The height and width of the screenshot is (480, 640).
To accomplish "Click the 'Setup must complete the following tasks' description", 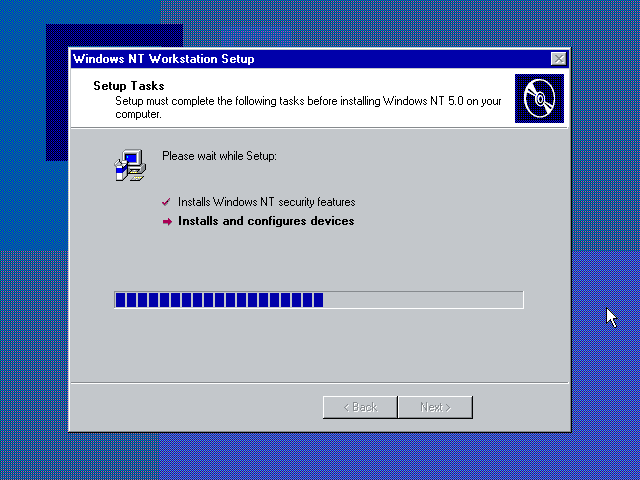I will (x=308, y=107).
